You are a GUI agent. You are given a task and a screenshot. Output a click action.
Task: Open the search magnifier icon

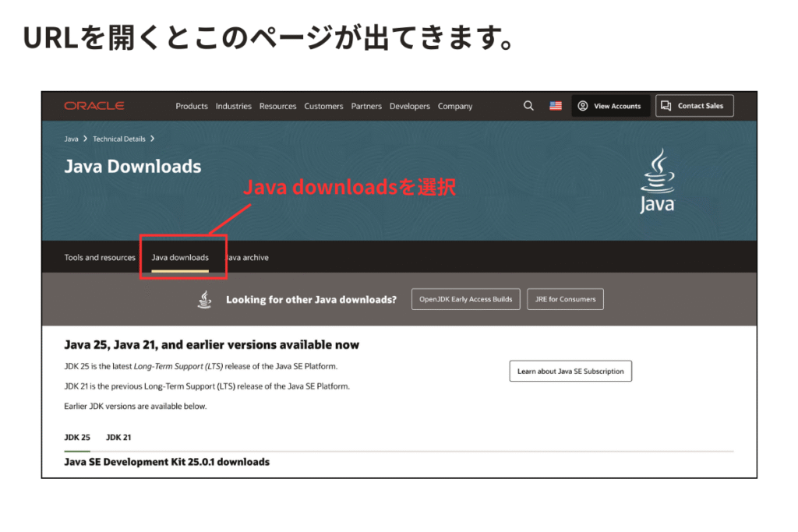(x=528, y=106)
